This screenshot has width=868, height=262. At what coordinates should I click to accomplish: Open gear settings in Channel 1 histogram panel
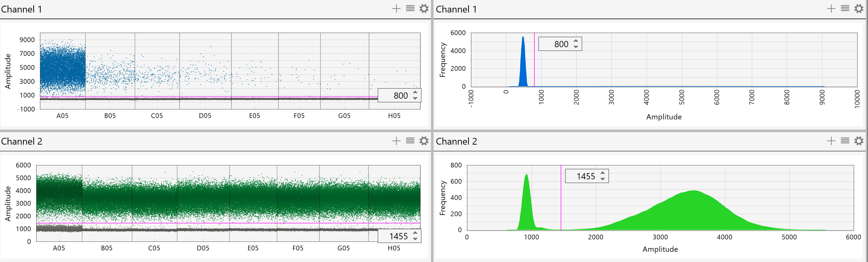point(859,9)
